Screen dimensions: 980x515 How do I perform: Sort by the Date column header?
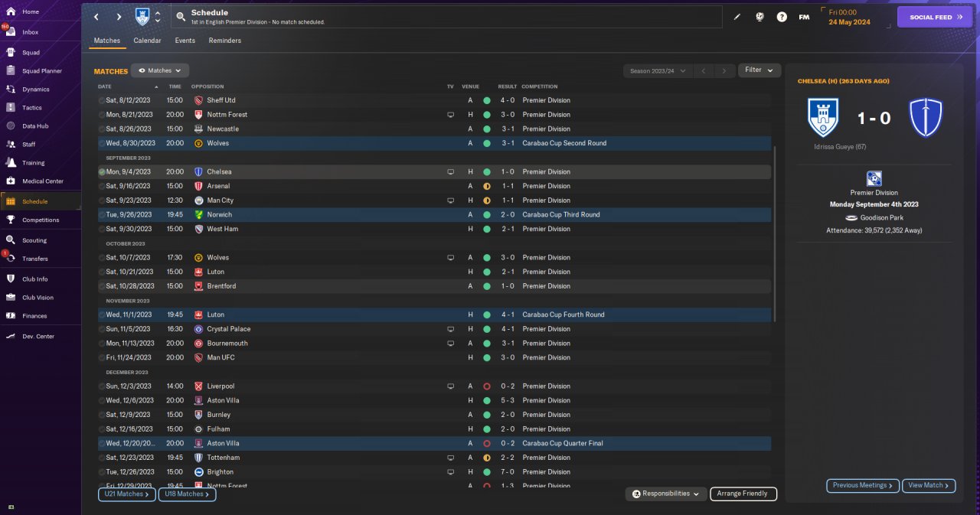[x=105, y=86]
